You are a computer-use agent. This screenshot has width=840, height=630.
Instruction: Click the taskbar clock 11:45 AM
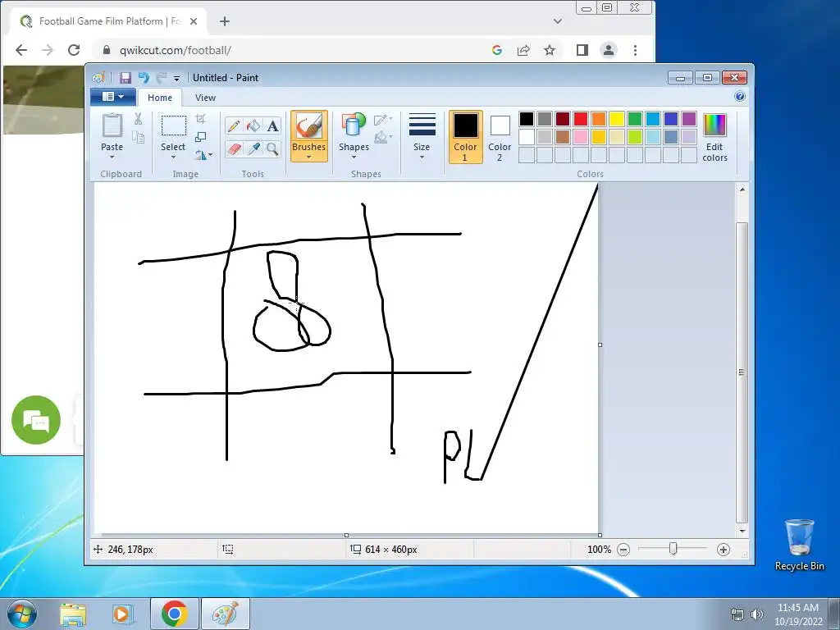click(x=797, y=608)
